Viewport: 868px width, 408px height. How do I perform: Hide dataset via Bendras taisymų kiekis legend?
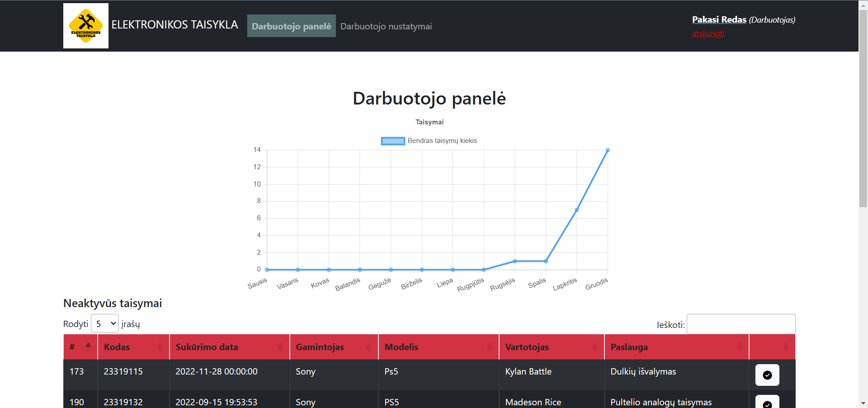point(441,141)
